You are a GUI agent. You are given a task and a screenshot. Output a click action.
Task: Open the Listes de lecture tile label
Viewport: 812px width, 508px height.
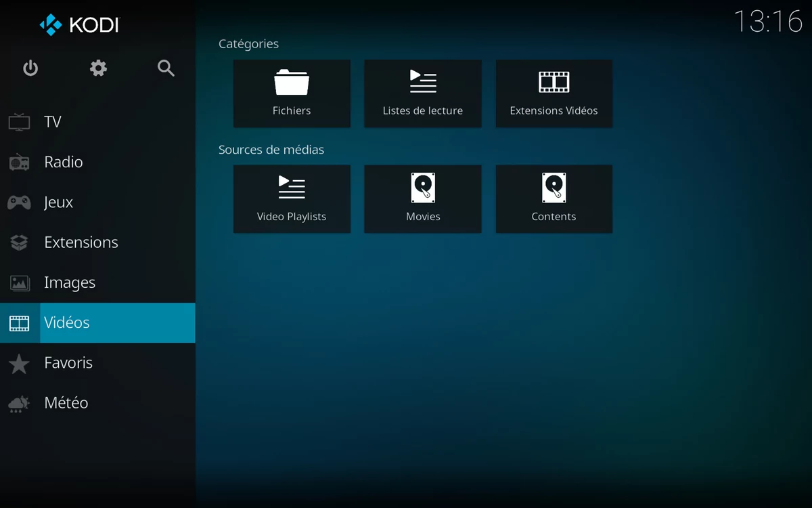click(x=423, y=110)
